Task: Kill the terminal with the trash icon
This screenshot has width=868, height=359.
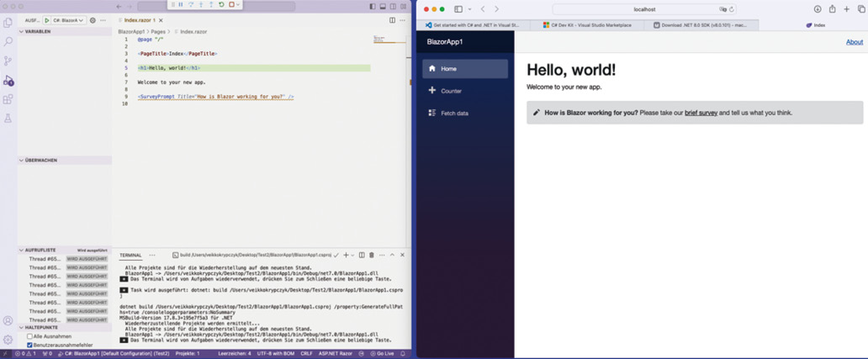Action: point(372,255)
